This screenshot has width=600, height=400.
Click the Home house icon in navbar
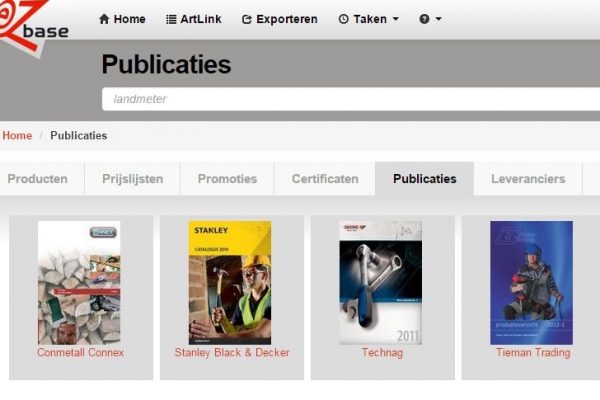click(x=104, y=19)
